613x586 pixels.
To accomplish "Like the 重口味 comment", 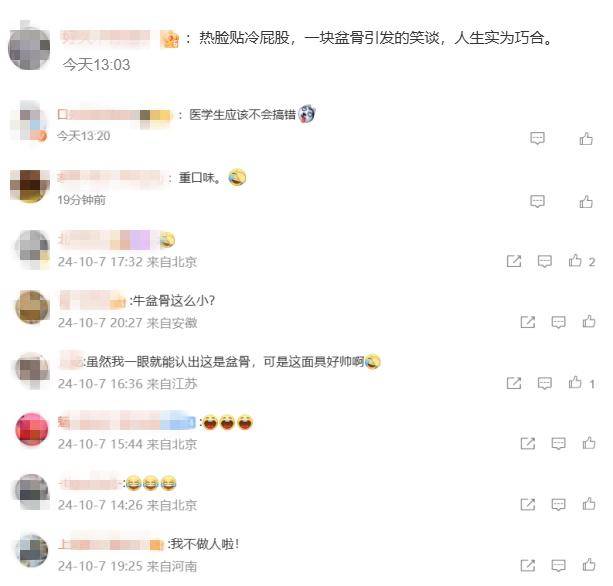I will click(x=586, y=202).
